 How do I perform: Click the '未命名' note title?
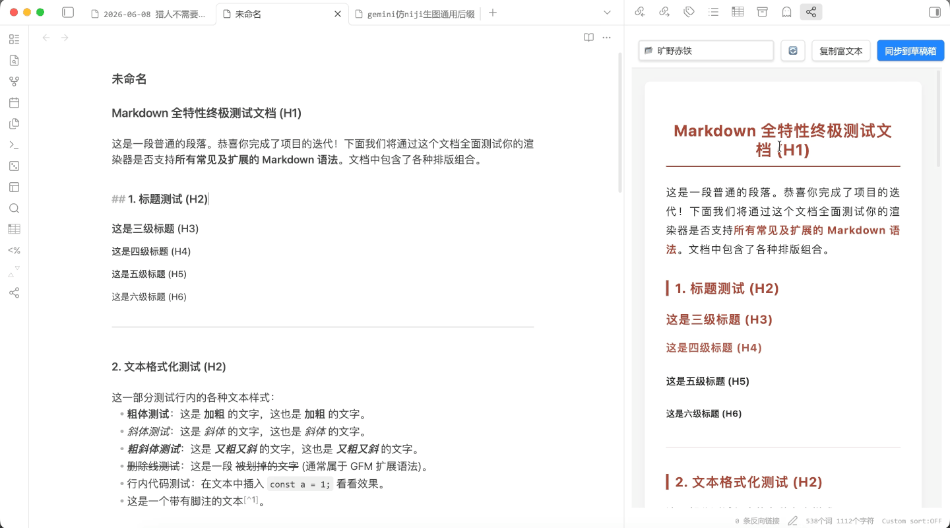pyautogui.click(x=129, y=79)
